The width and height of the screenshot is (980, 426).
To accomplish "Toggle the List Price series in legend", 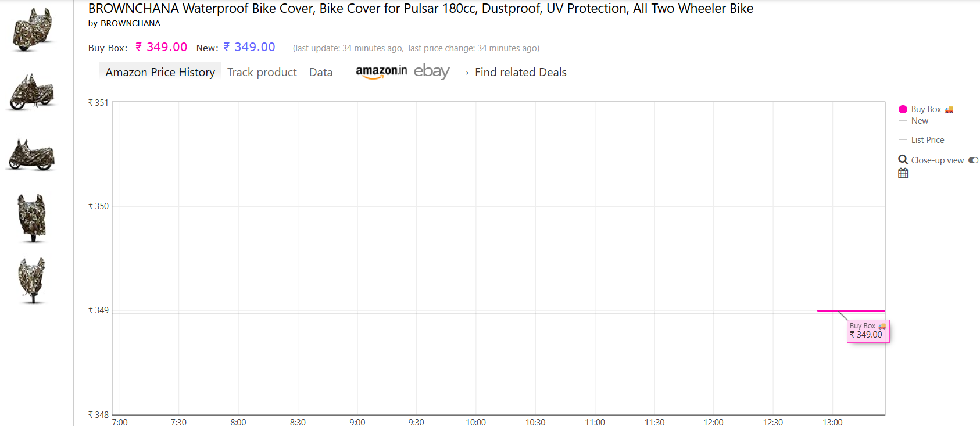I will pyautogui.click(x=927, y=140).
